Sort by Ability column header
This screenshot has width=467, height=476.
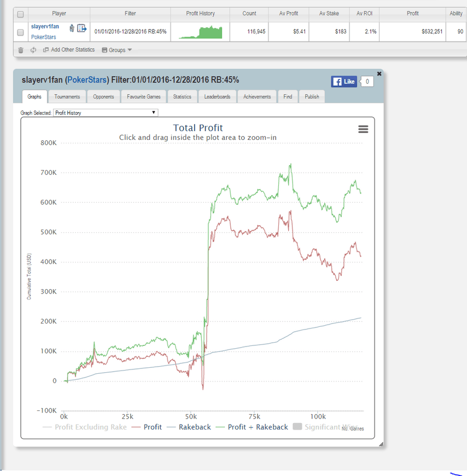tap(456, 14)
